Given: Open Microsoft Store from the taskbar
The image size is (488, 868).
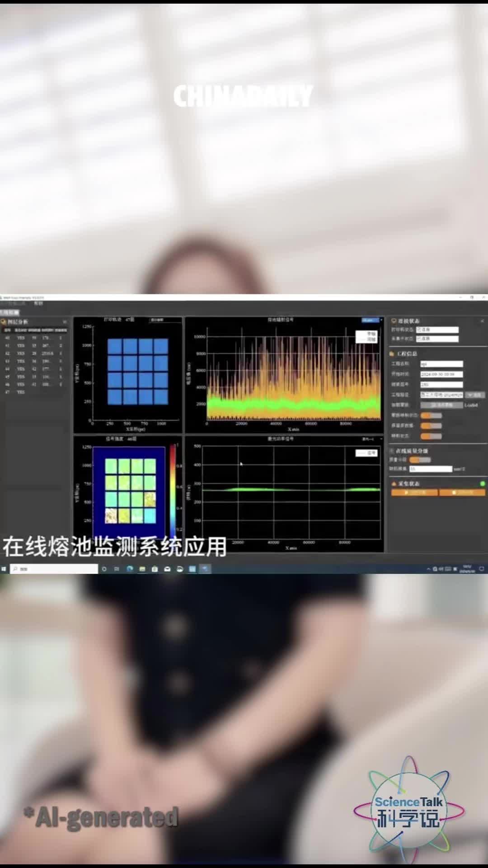Looking at the screenshot, I should click(x=155, y=569).
